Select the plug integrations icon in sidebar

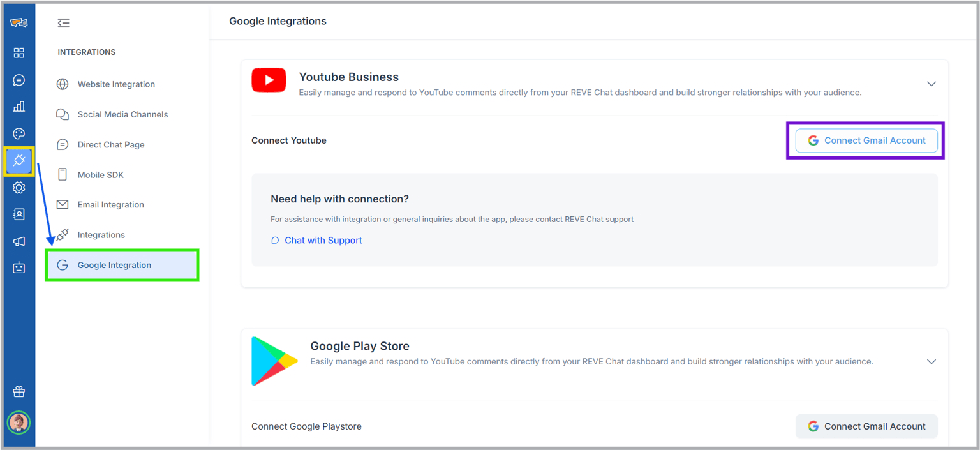(x=19, y=160)
